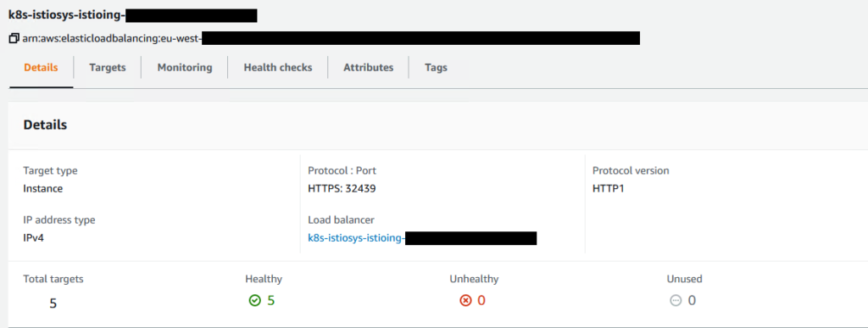The width and height of the screenshot is (868, 328).
Task: Switch to the Targets tab
Action: pos(108,68)
